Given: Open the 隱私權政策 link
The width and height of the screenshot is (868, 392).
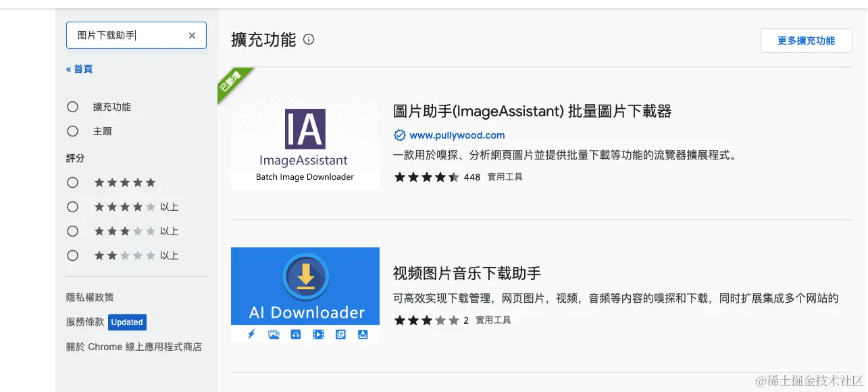Looking at the screenshot, I should coord(90,297).
